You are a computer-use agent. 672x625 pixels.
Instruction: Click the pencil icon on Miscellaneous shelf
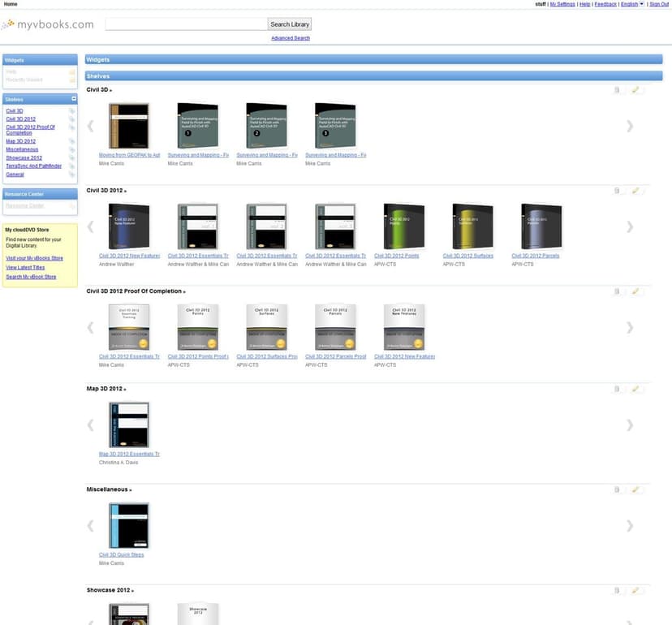point(635,489)
